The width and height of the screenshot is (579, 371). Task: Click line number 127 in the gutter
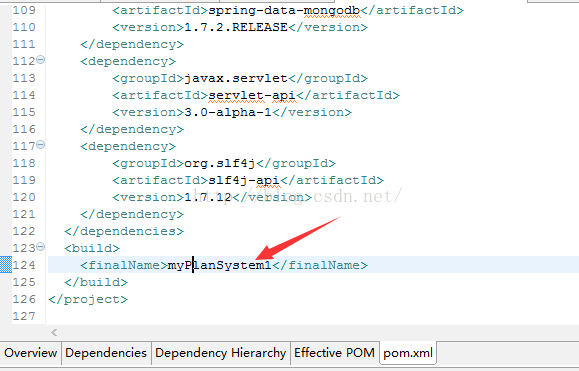coord(24,316)
